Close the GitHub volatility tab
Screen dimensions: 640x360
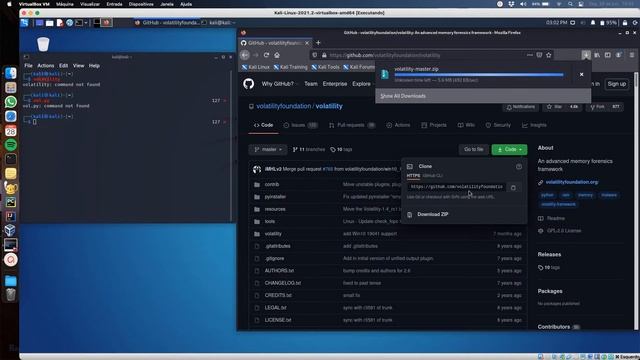click(307, 43)
